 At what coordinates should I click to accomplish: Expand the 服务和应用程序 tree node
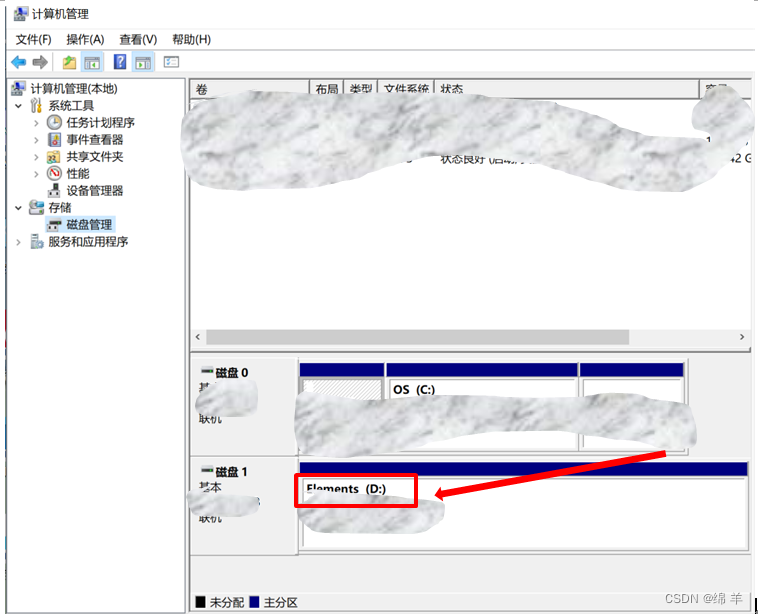click(18, 242)
